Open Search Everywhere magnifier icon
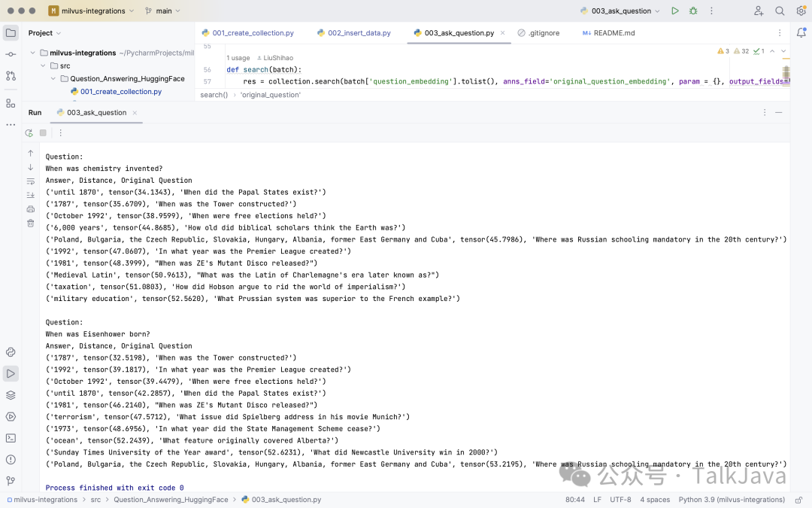 tap(780, 11)
